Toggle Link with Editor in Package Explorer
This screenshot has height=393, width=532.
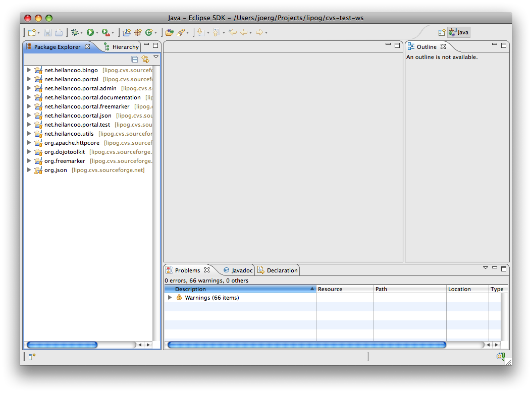point(145,59)
